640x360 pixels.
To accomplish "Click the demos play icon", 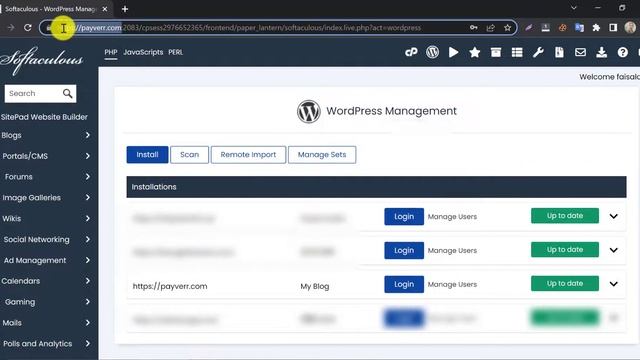I will pos(453,52).
